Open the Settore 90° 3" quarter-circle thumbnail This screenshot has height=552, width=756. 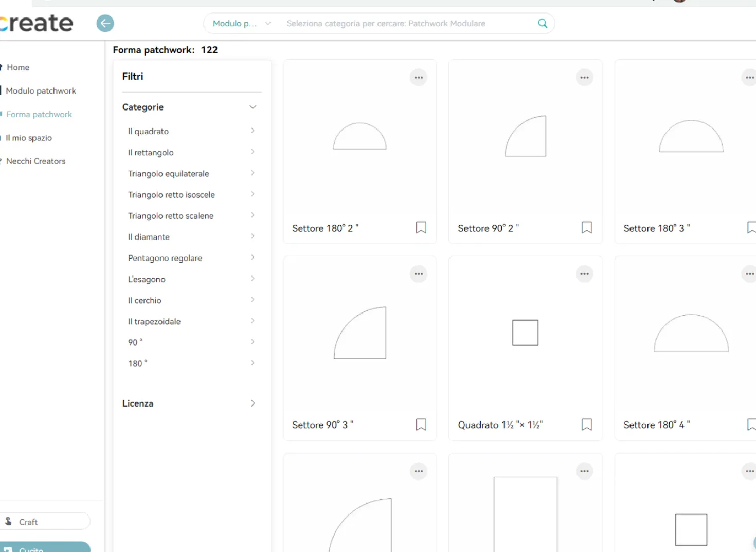[359, 333]
